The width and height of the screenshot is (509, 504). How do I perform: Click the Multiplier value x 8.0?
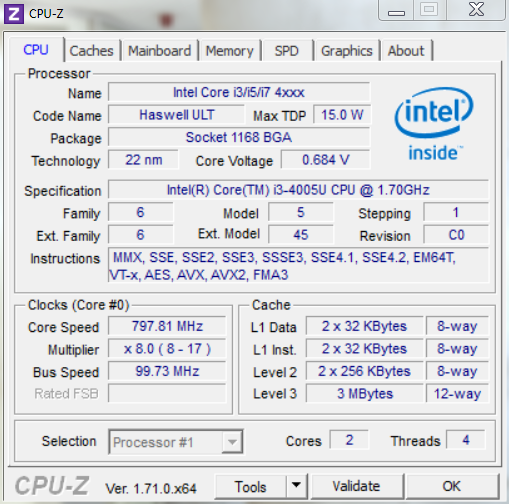(167, 349)
